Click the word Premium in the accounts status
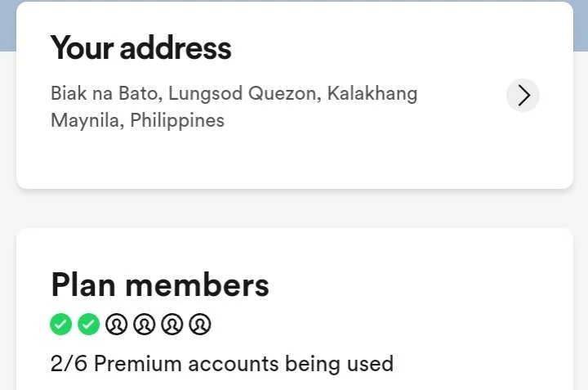Image resolution: width=588 pixels, height=390 pixels. pos(137,364)
